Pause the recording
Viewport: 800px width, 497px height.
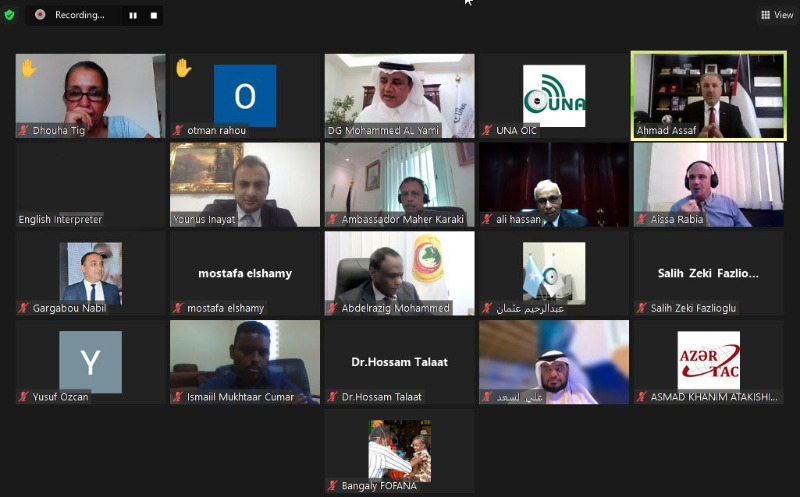click(x=133, y=15)
